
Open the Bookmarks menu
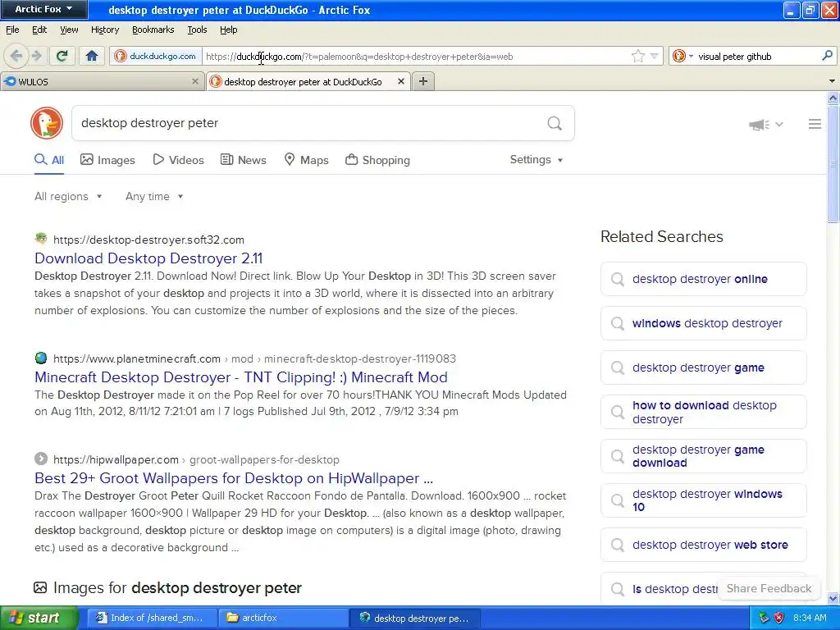(153, 30)
